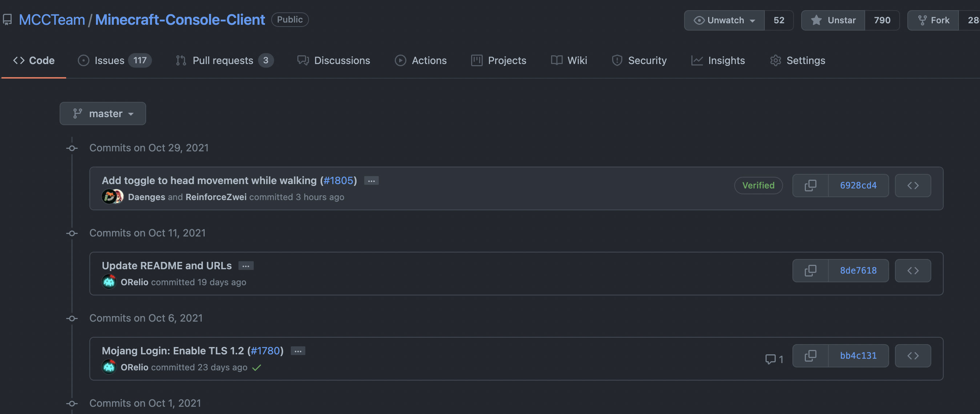Image resolution: width=980 pixels, height=414 pixels.
Task: Expand description of Mojang Login commit
Action: coord(298,351)
